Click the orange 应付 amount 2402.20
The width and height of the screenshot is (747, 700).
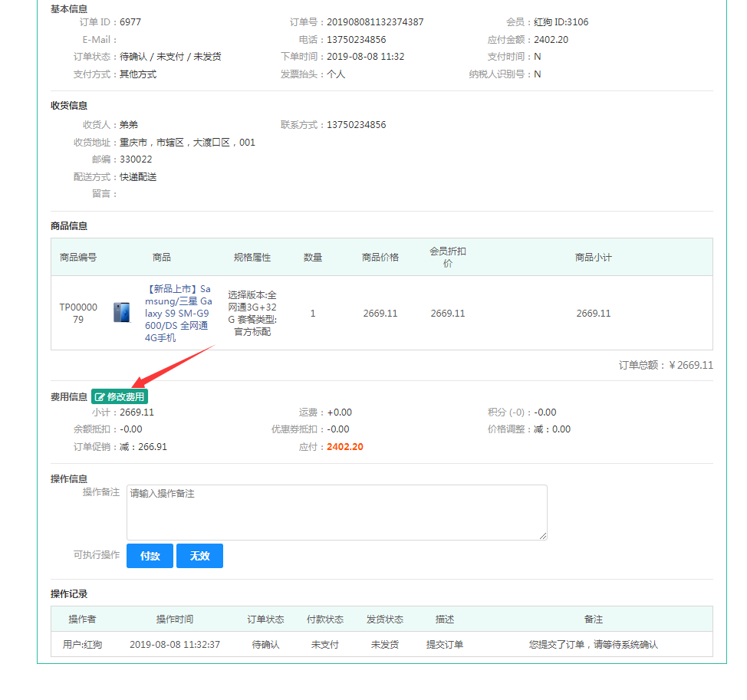point(345,447)
